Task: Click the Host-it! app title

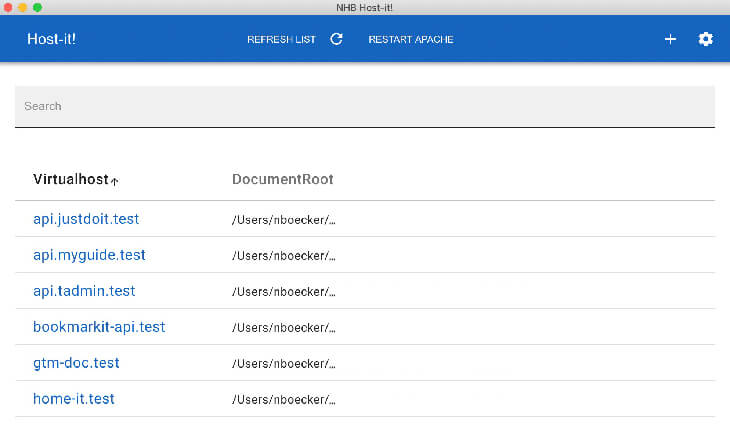Action: pyautogui.click(x=51, y=39)
